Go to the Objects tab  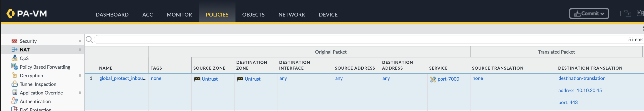[x=253, y=15]
